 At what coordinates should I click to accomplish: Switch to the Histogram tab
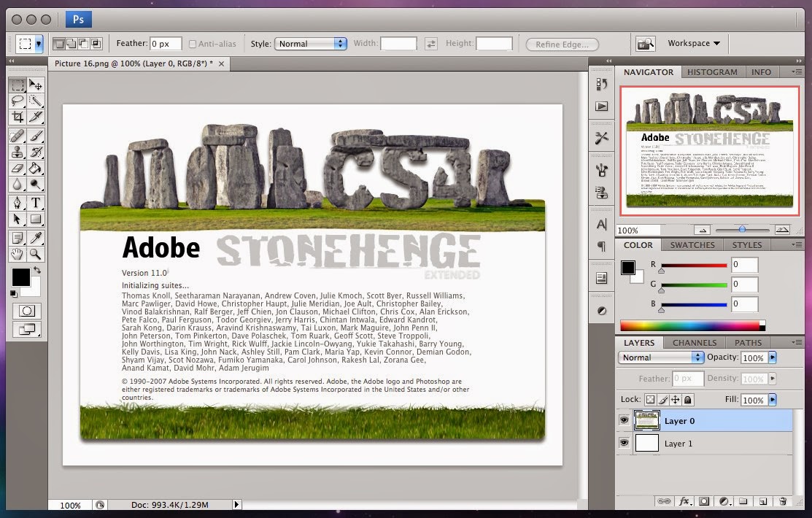tap(712, 72)
